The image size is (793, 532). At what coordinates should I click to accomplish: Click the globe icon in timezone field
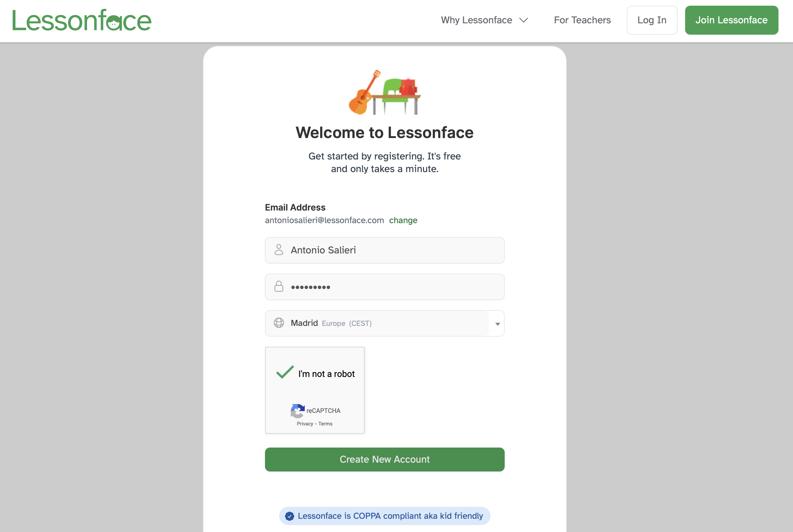[x=279, y=323]
